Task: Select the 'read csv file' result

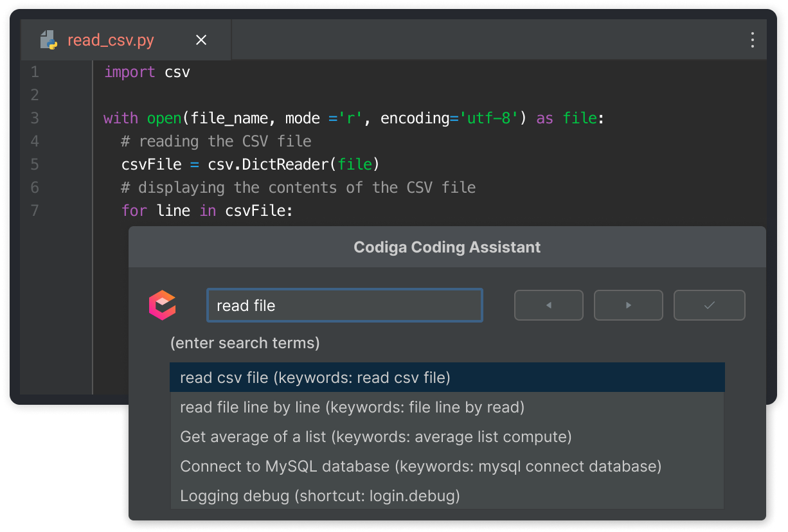Action: coord(447,377)
